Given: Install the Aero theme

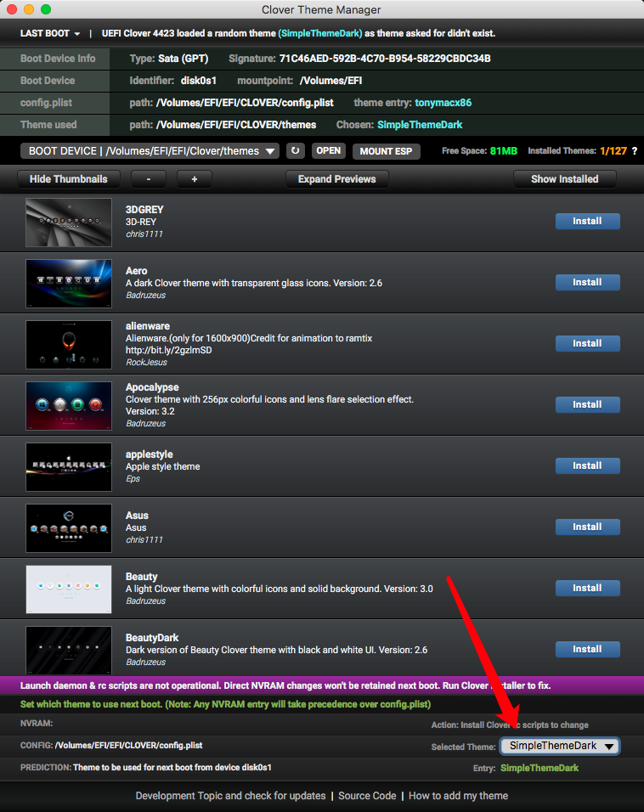Looking at the screenshot, I should 588,282.
